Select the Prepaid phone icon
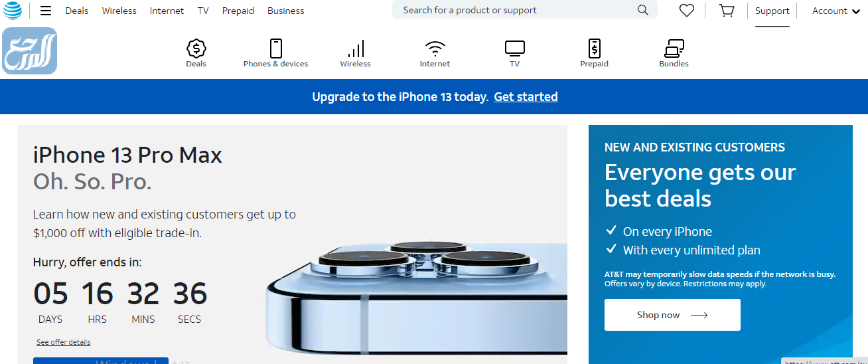The width and height of the screenshot is (868, 364). coord(595,48)
